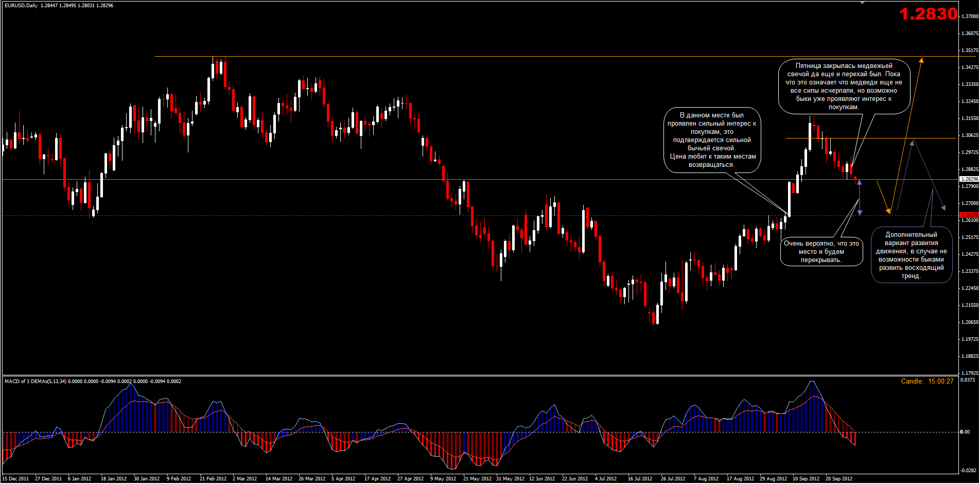
Task: Select the bubble starting with 'Очень вероятно'
Action: tap(821, 252)
